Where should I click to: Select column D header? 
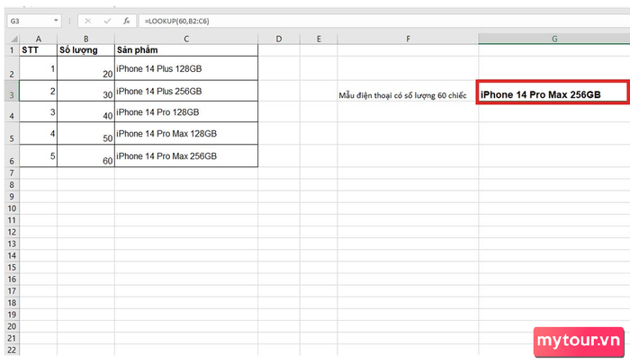point(279,39)
